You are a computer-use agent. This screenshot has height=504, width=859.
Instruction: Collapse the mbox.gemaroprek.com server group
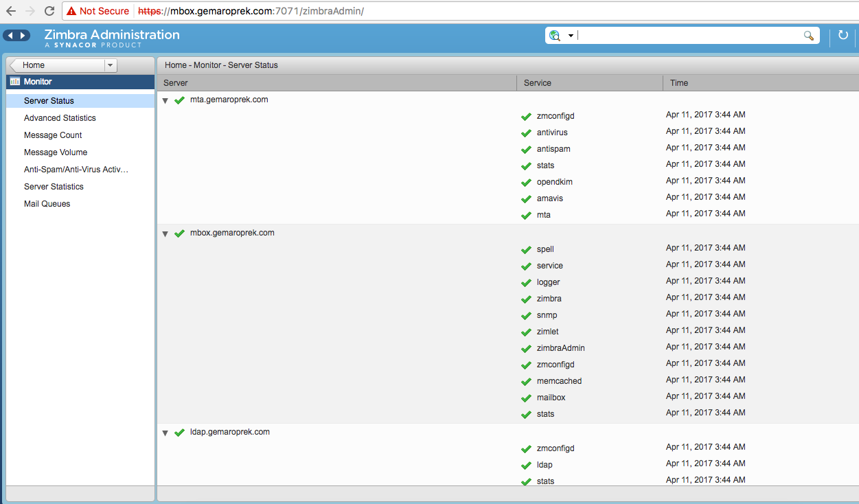click(165, 234)
